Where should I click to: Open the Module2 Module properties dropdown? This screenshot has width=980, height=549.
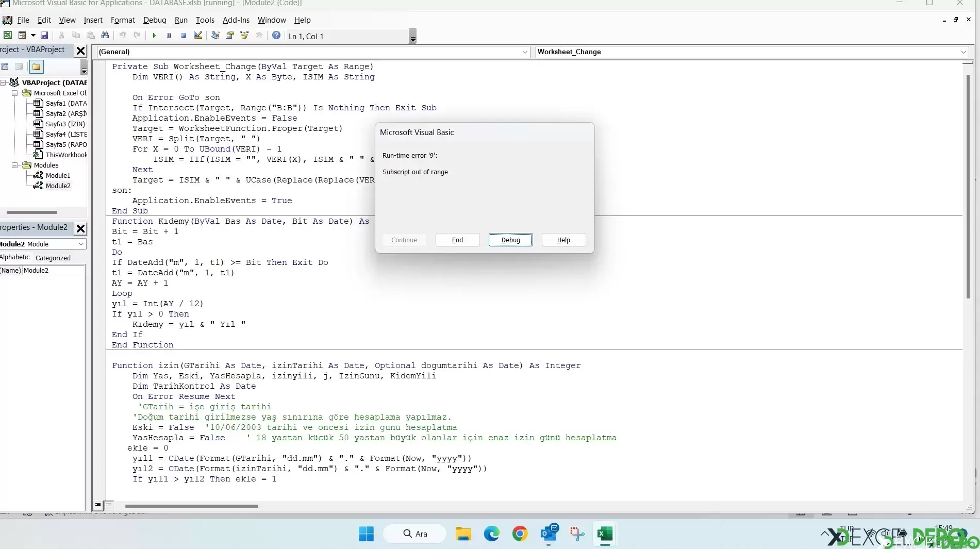click(x=81, y=244)
